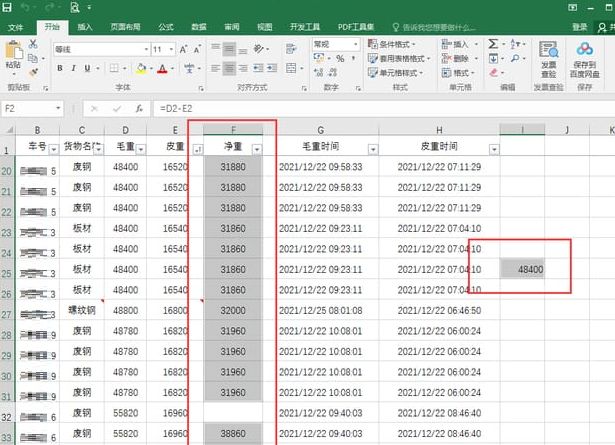This screenshot has width=615, height=445.
Task: Click the decrease indent icon
Action: coord(258,68)
